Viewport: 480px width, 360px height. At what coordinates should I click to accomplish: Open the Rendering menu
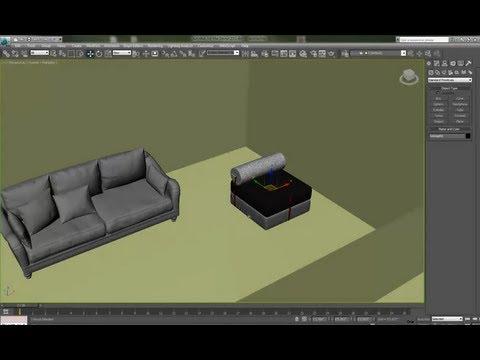pos(155,46)
